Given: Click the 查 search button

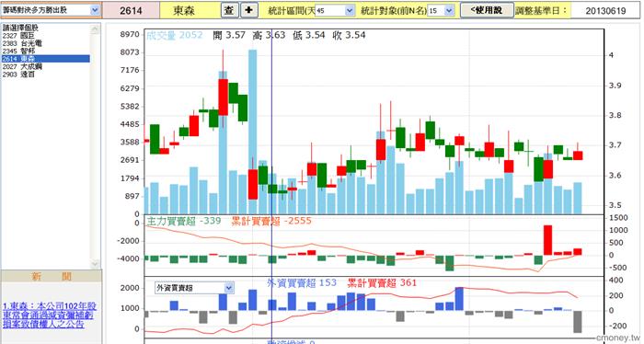Looking at the screenshot, I should [229, 10].
